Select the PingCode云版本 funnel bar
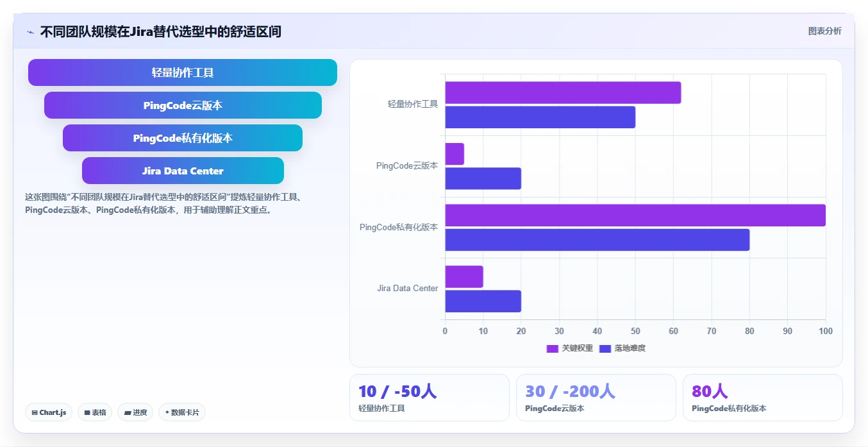This screenshot has height=447, width=868. coord(183,105)
